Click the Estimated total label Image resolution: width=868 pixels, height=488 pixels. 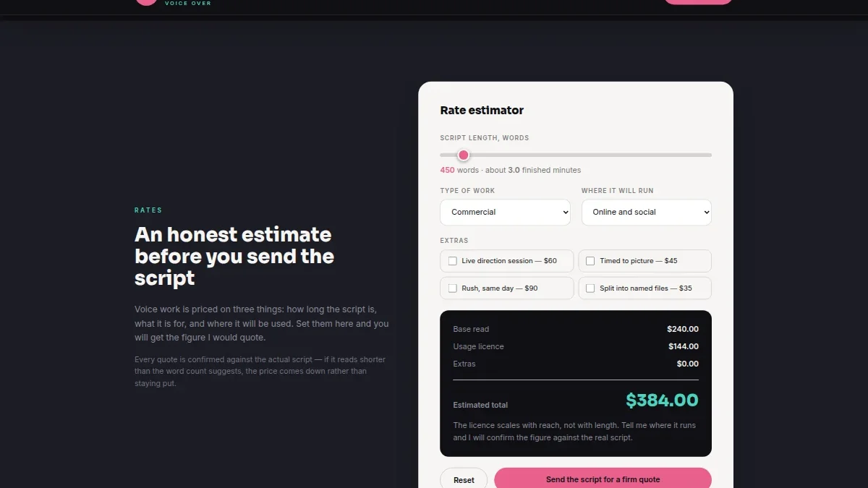click(x=480, y=406)
